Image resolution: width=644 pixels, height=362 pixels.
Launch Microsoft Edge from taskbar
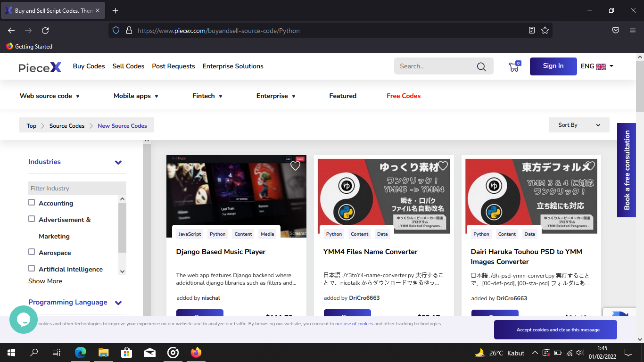point(81,353)
